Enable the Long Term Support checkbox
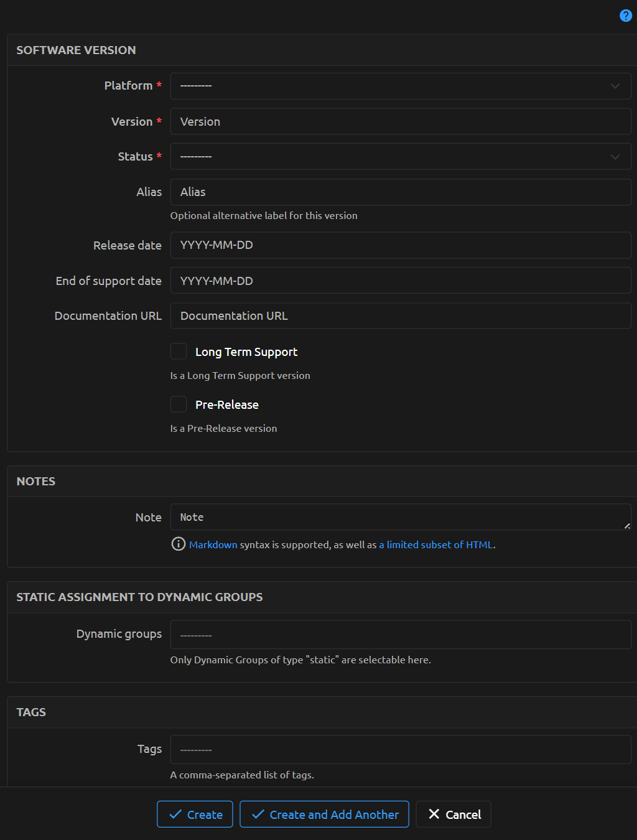The width and height of the screenshot is (637, 840). coord(179,352)
